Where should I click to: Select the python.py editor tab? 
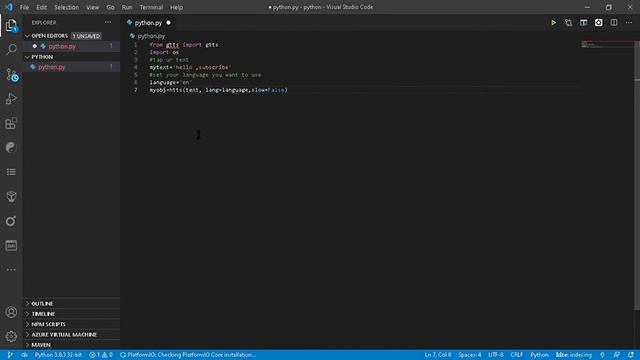[x=149, y=23]
